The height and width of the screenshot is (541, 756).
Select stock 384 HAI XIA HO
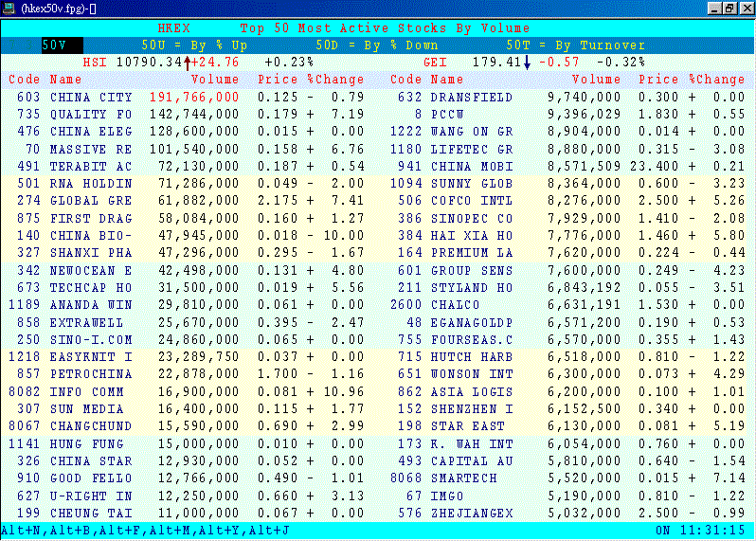click(x=567, y=236)
